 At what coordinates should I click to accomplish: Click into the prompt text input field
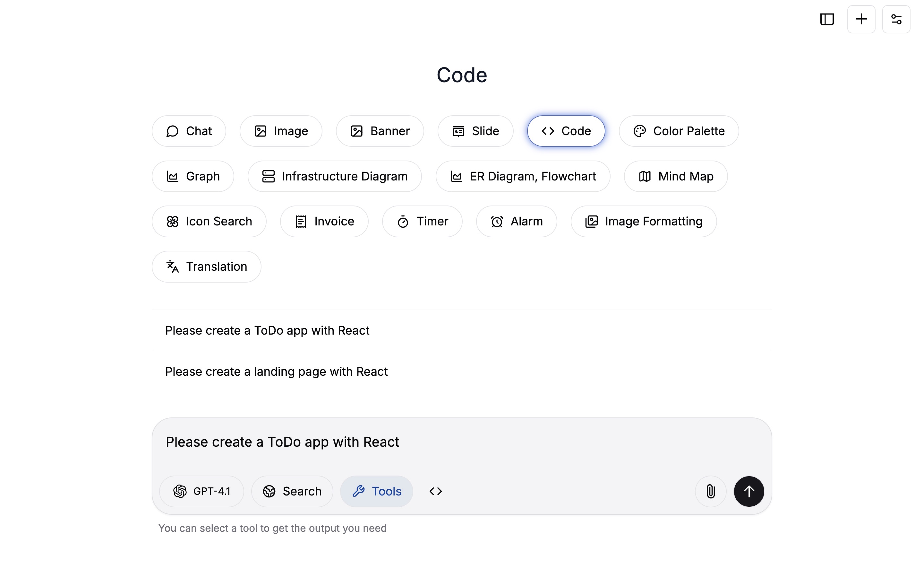[x=462, y=442]
